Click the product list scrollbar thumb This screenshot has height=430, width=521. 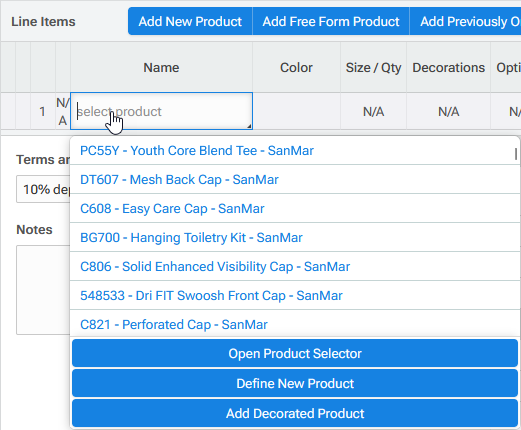516,154
